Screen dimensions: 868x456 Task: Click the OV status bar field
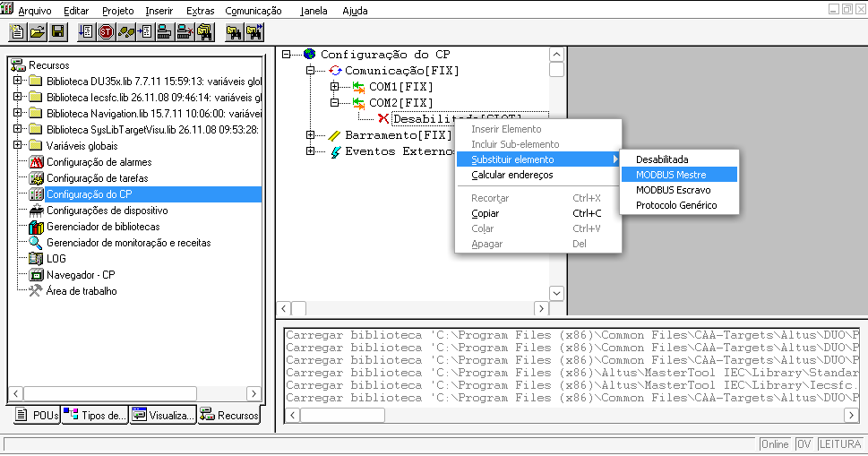804,443
